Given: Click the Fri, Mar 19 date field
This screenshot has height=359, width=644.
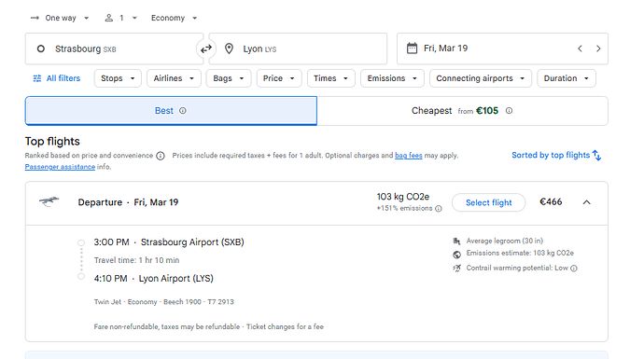Looking at the screenshot, I should pyautogui.click(x=502, y=48).
